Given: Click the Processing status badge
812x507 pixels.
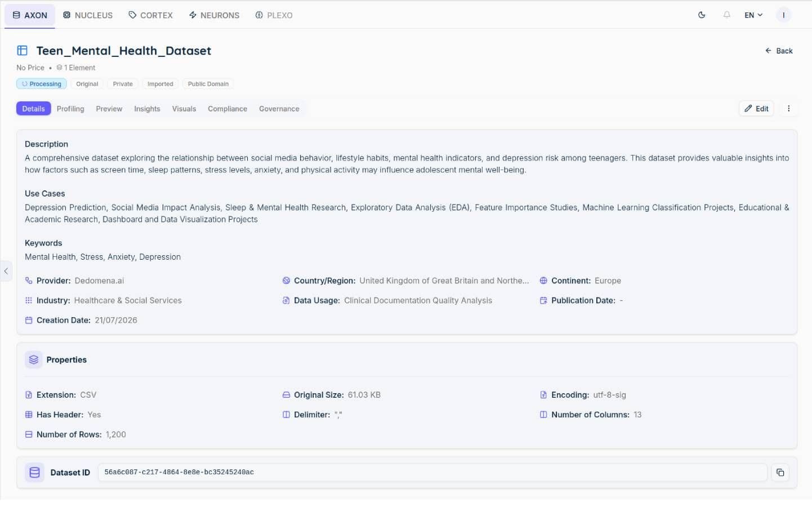Looking at the screenshot, I should tap(42, 84).
